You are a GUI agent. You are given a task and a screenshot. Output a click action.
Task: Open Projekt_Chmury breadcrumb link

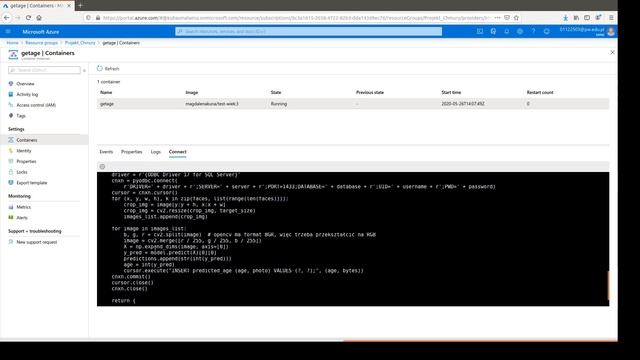click(x=80, y=43)
